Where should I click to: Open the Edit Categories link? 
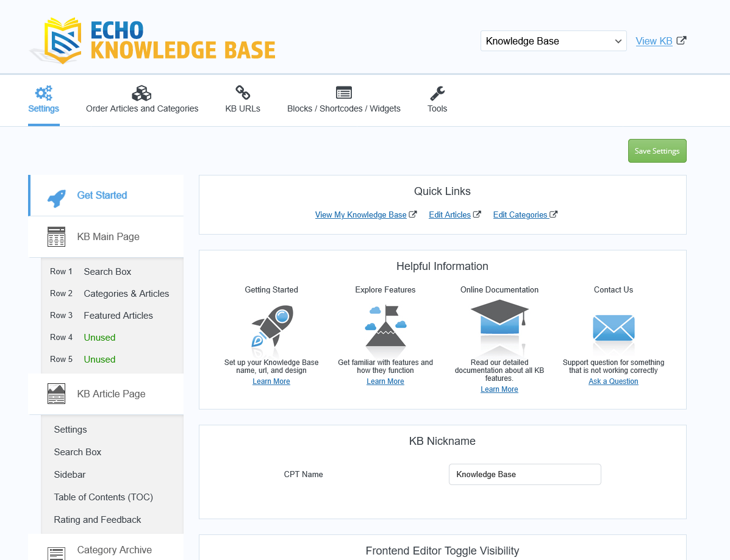(520, 215)
